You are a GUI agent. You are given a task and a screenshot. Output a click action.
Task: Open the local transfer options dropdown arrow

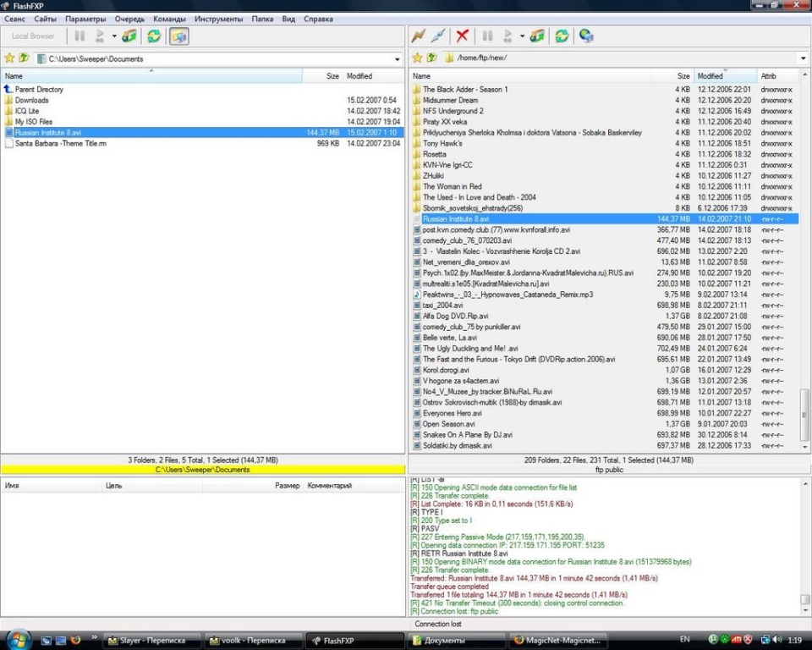click(114, 36)
